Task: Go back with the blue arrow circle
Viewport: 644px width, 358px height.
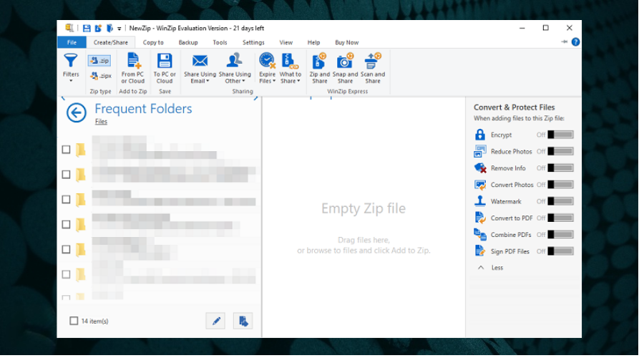Action: coord(77,112)
